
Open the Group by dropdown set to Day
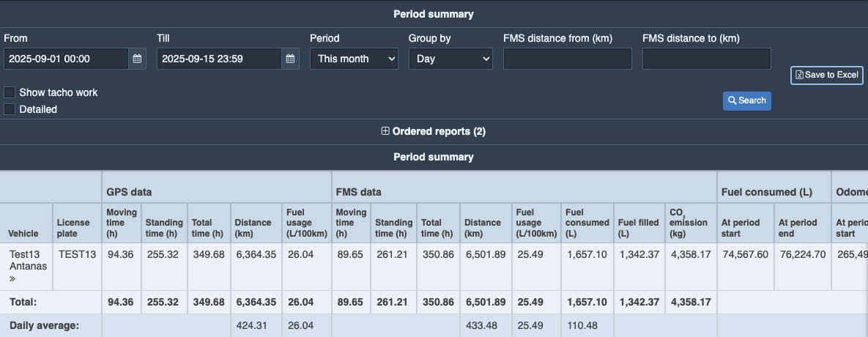point(450,59)
